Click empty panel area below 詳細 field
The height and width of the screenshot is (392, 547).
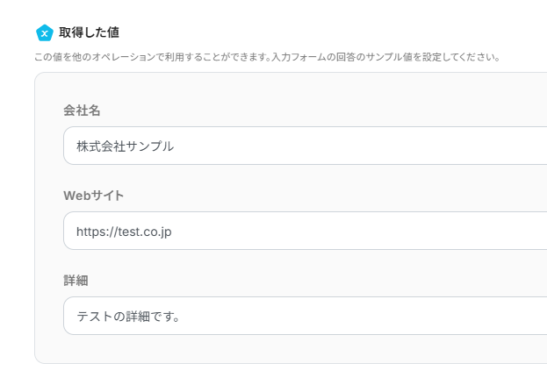[290, 349]
